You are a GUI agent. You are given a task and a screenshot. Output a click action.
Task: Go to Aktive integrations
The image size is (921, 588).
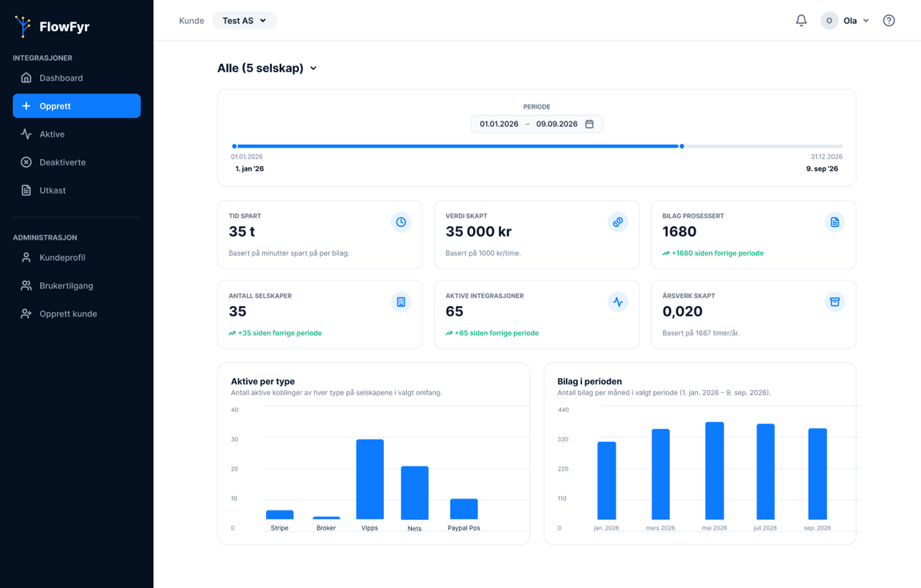tap(77, 134)
